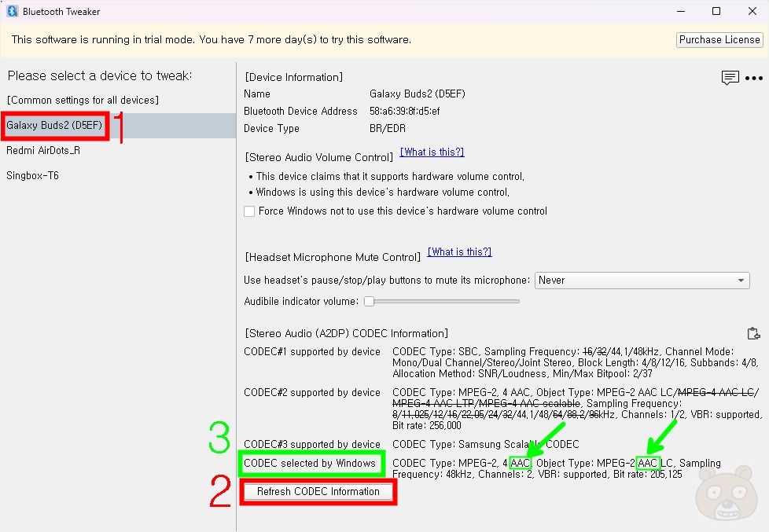Viewport: 769px width, 532px height.
Task: Click the Purchase License button
Action: pyautogui.click(x=719, y=40)
